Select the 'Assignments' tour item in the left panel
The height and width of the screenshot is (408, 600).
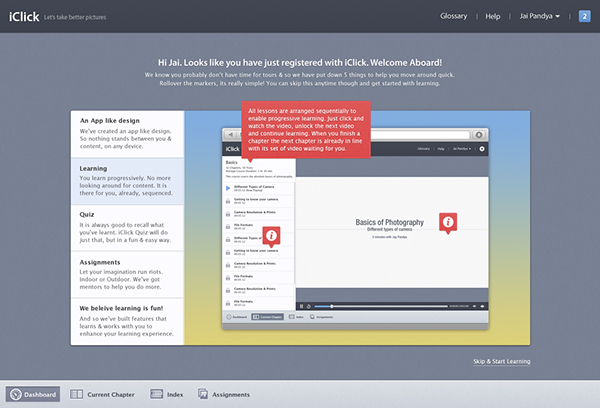tap(127, 275)
